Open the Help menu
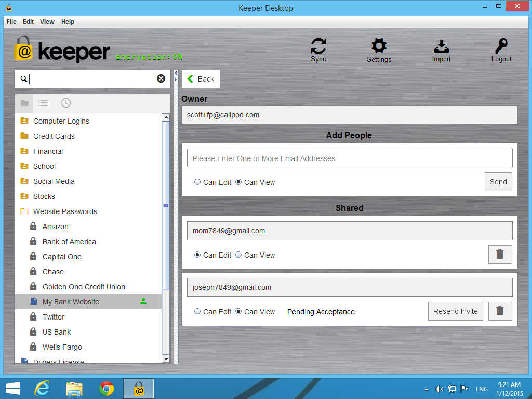The height and width of the screenshot is (399, 532). 68,22
